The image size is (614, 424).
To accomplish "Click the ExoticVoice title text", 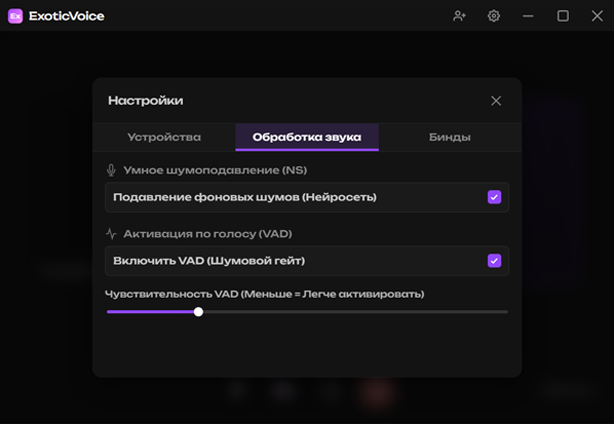I will (67, 16).
